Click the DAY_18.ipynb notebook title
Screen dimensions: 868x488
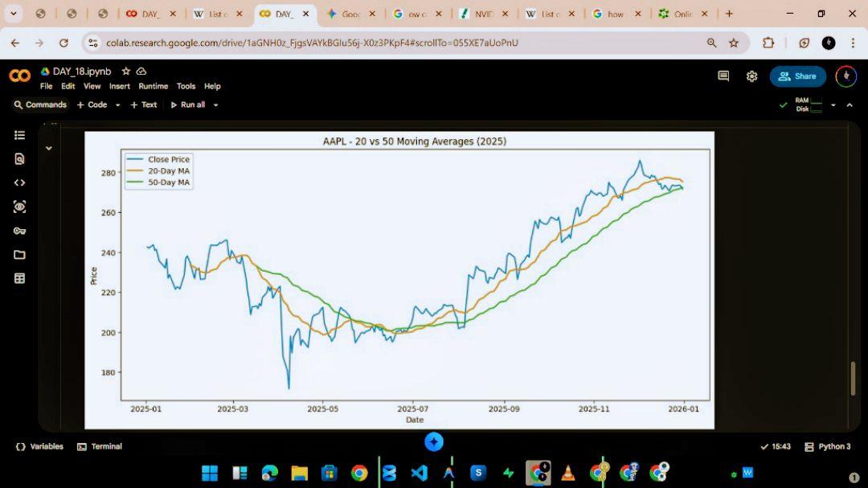(82, 72)
